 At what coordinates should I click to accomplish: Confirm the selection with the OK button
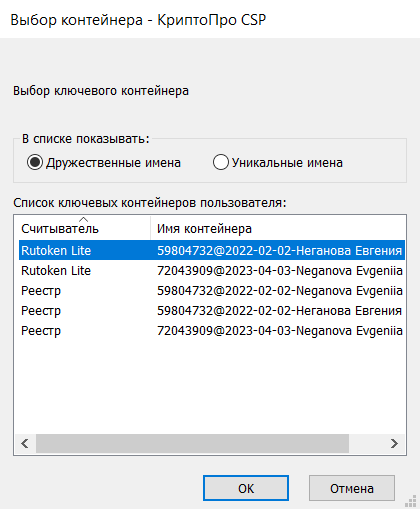pyautogui.click(x=246, y=488)
